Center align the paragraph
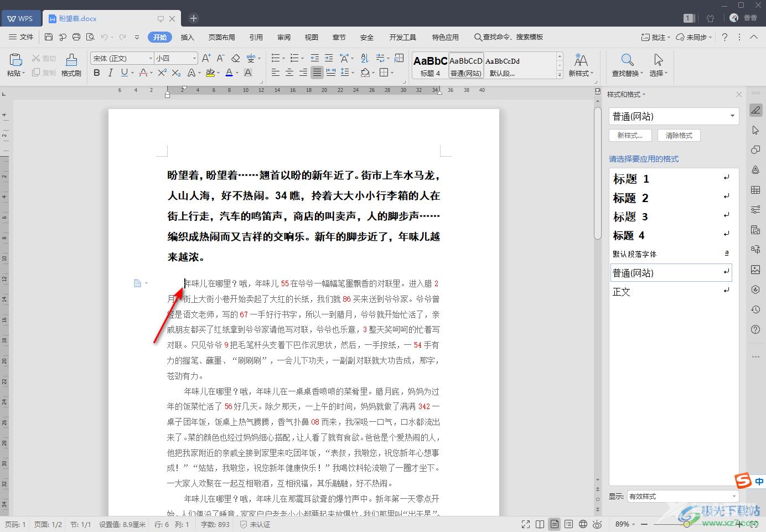This screenshot has width=766, height=532. 289,73
